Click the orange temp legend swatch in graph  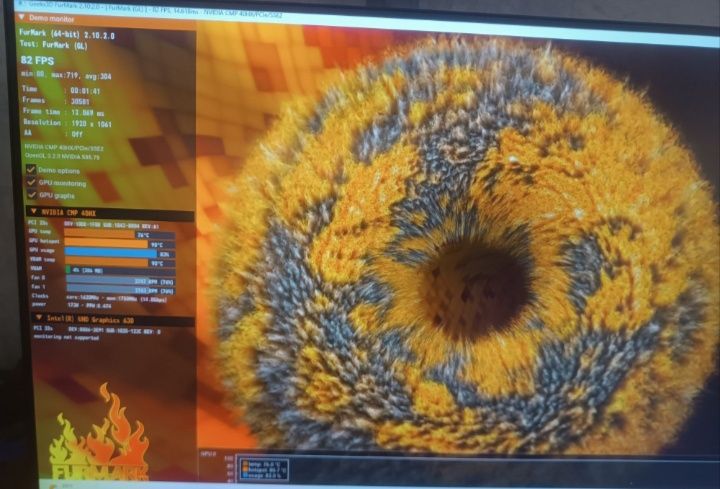tap(245, 463)
